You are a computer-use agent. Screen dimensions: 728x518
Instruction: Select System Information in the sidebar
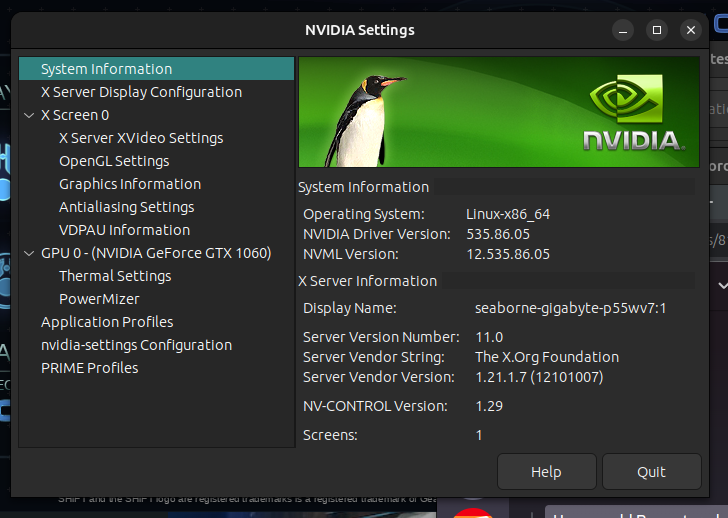pyautogui.click(x=156, y=69)
